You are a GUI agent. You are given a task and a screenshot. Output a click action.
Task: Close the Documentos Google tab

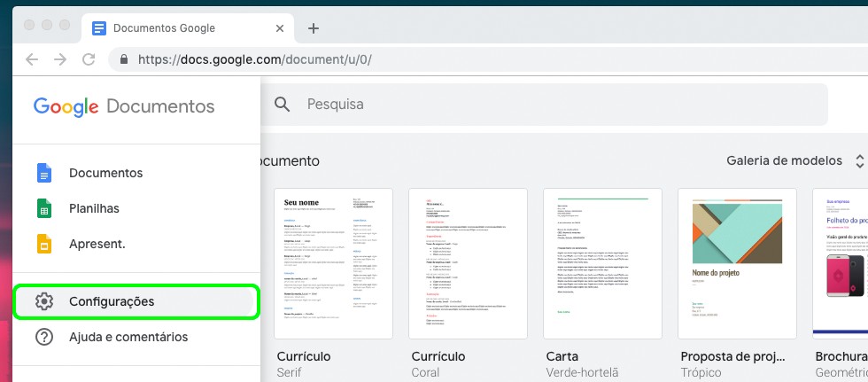280,28
